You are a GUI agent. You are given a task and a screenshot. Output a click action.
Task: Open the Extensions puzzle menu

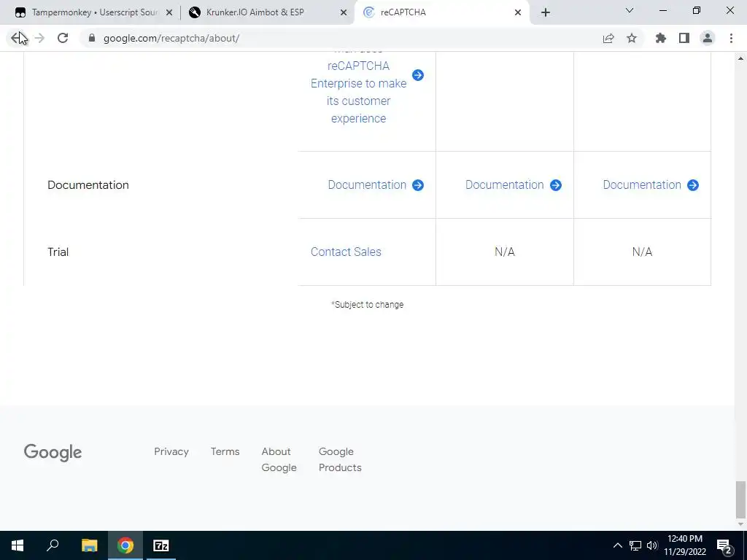[661, 38]
